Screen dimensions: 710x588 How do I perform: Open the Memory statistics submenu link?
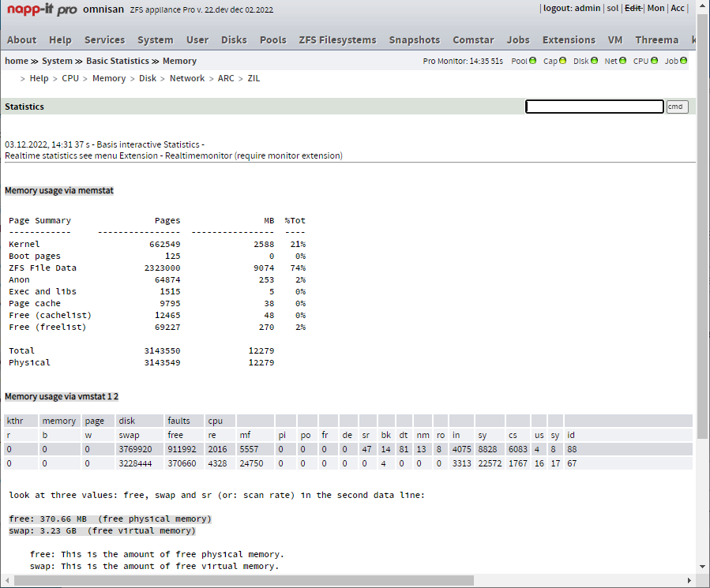(x=109, y=78)
